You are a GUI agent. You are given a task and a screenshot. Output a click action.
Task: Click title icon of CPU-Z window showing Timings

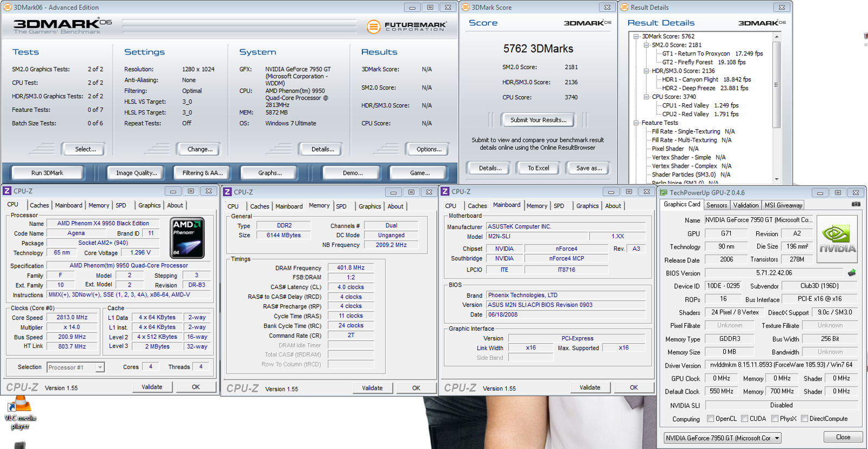click(228, 192)
